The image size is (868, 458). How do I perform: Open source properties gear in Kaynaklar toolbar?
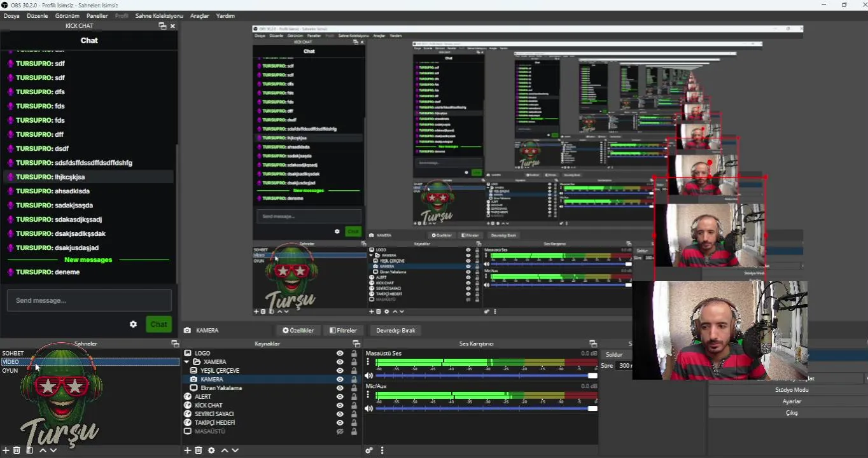[211, 450]
